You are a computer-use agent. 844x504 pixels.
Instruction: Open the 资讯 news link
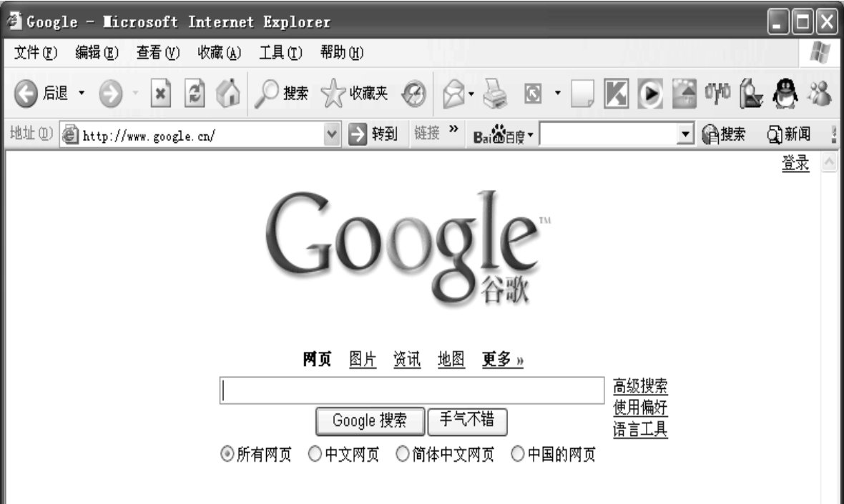pyautogui.click(x=407, y=359)
